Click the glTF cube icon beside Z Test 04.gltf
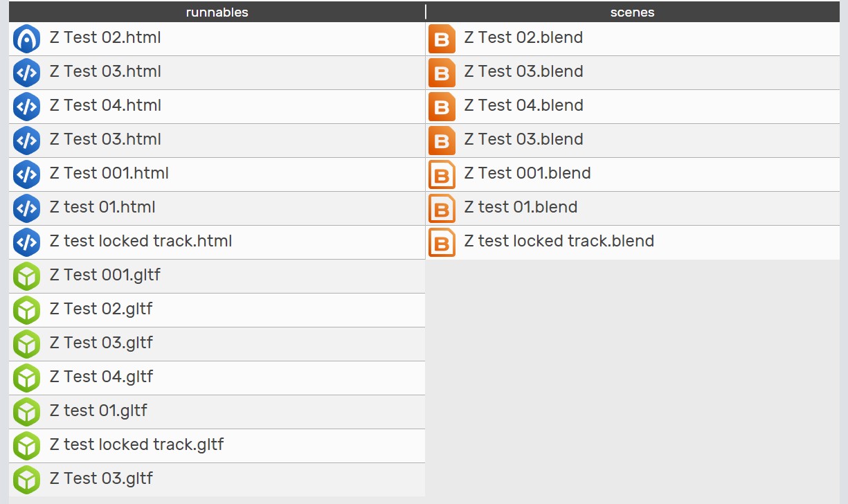Viewport: 848px width, 504px height. pyautogui.click(x=26, y=378)
